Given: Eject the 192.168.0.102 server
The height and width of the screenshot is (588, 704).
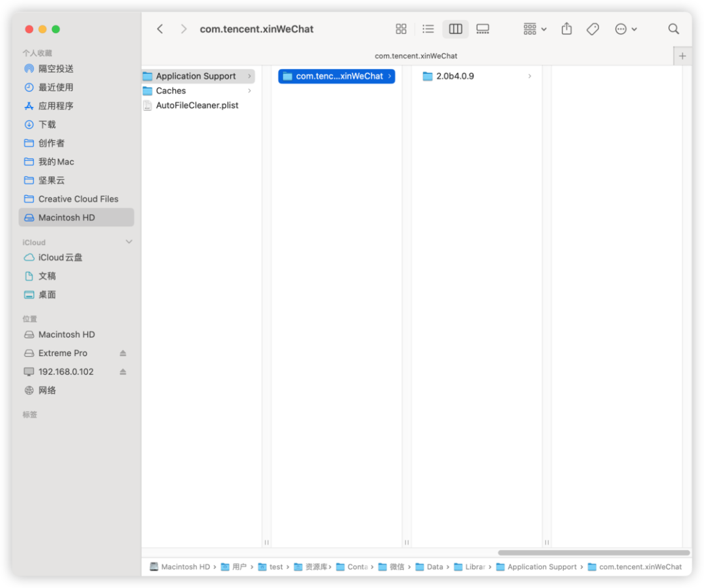Looking at the screenshot, I should coord(123,372).
